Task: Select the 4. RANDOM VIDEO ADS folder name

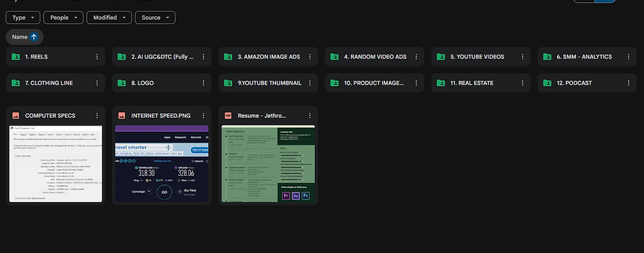Action: pos(375,57)
